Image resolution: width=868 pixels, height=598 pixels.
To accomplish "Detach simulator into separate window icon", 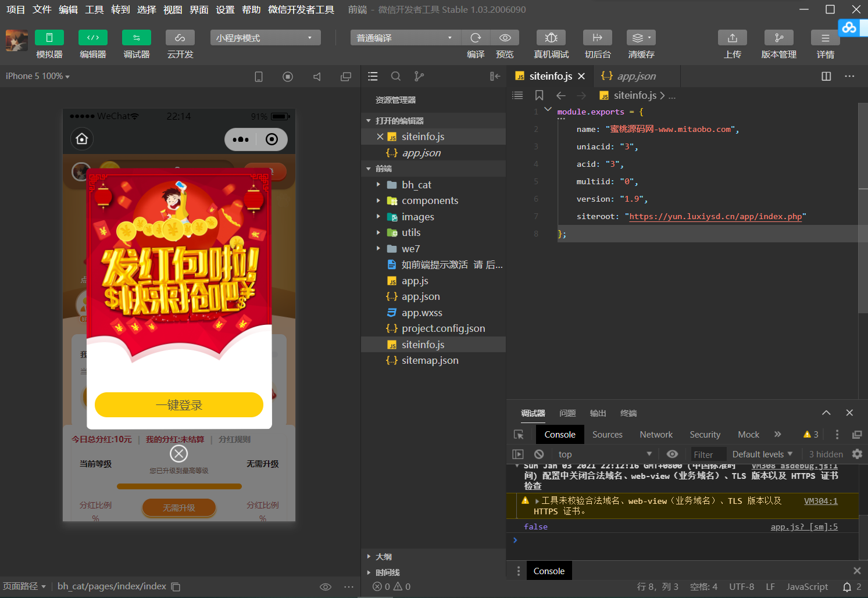I will click(346, 77).
